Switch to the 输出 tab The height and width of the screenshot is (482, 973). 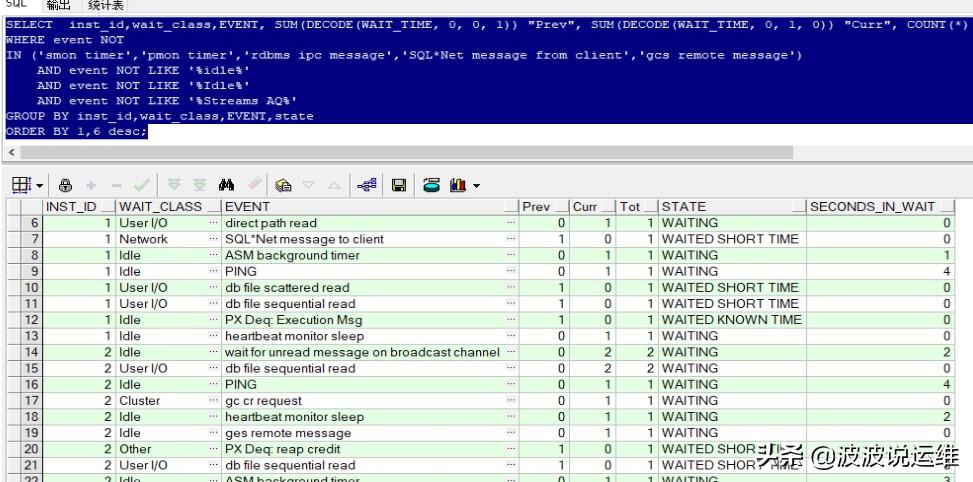click(58, 5)
